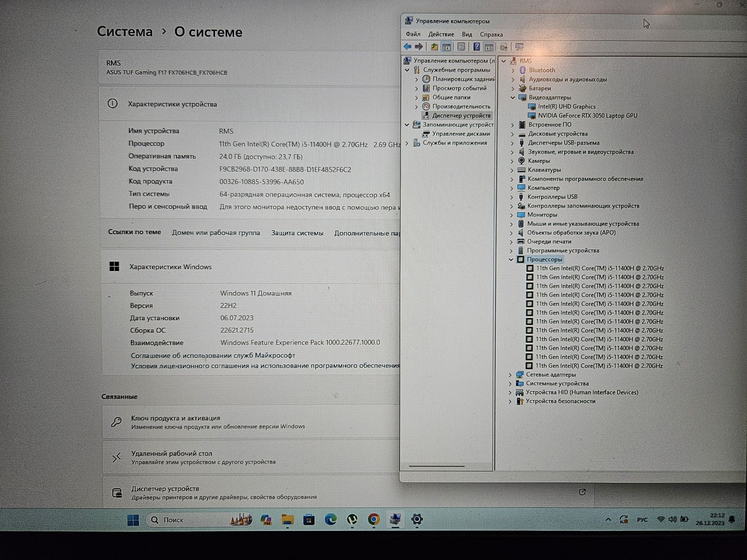
Task: Click the Bluetooth icon in device list
Action: click(523, 70)
